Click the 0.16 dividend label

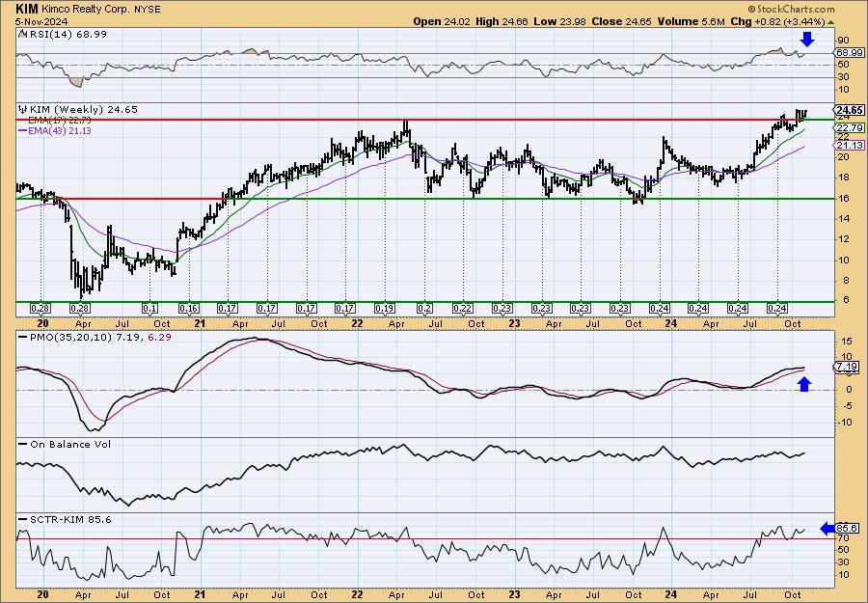(189, 309)
